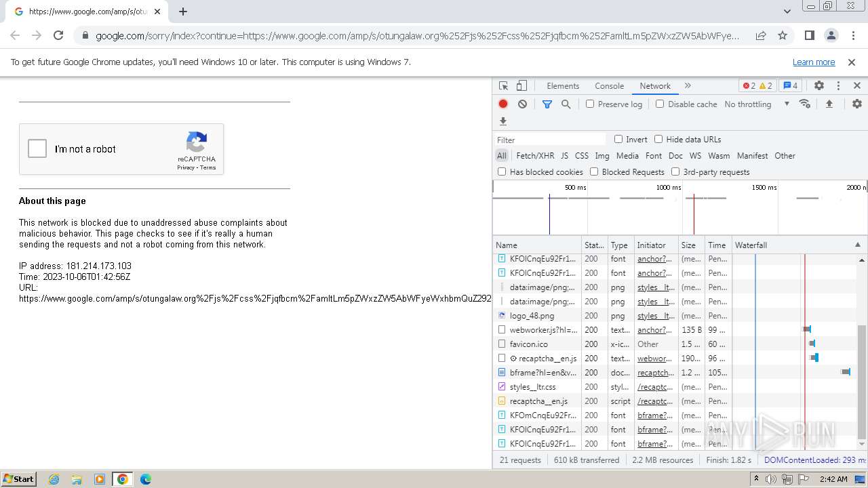Open Internet Explorer from the taskbar
This screenshot has height=488, width=868.
click(54, 479)
